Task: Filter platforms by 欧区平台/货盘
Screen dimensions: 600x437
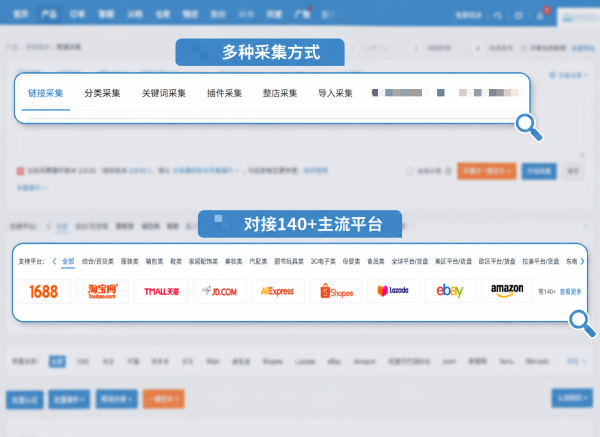Action: (x=497, y=261)
